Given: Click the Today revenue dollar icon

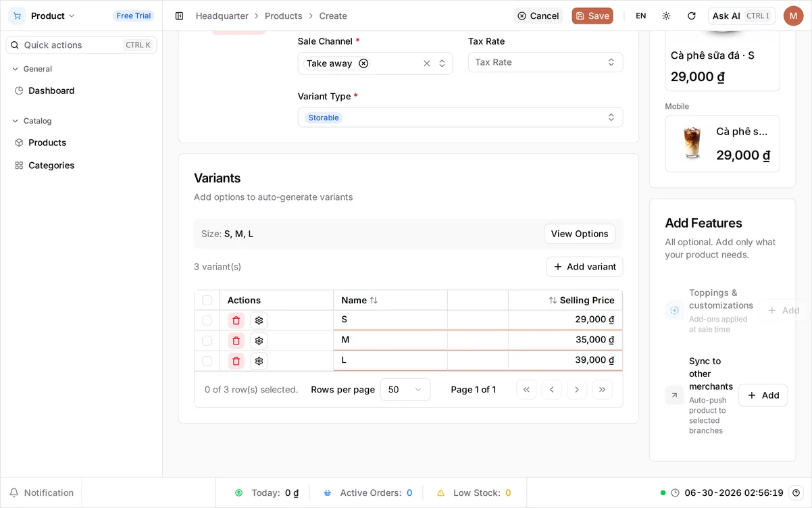Looking at the screenshot, I should coord(238,492).
